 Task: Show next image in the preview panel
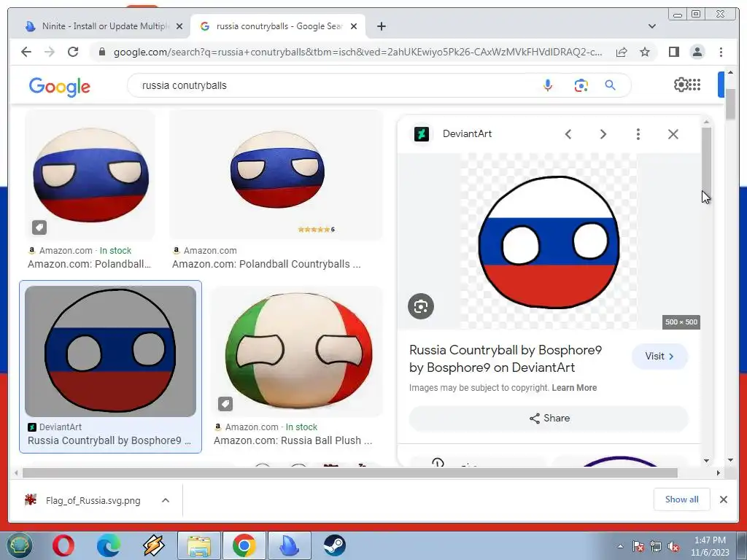tap(603, 134)
